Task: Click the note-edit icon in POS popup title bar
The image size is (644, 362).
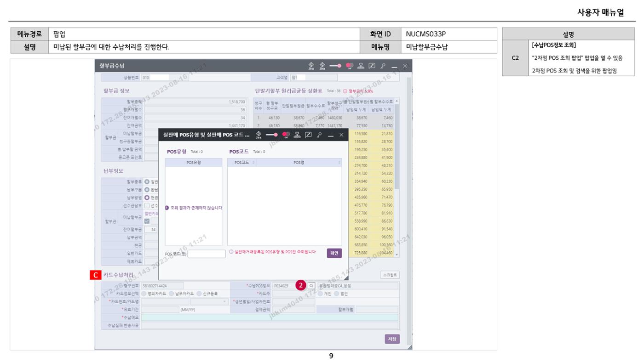Action: (x=308, y=135)
